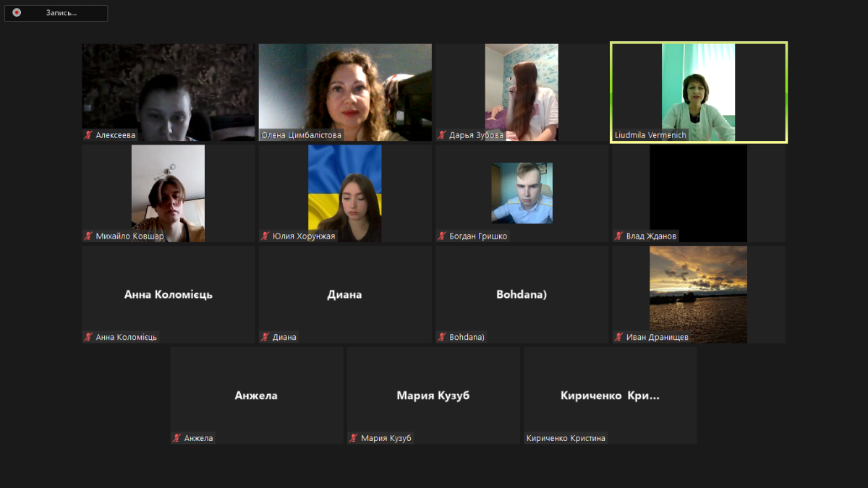Click the Анна Коломієць participant tile
This screenshot has width=868, height=488.
[x=169, y=294]
